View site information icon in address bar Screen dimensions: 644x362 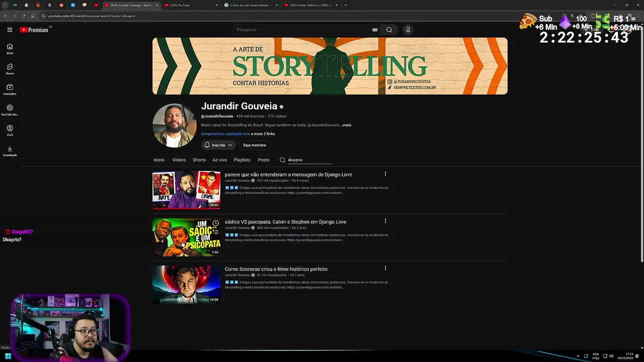[x=43, y=16]
